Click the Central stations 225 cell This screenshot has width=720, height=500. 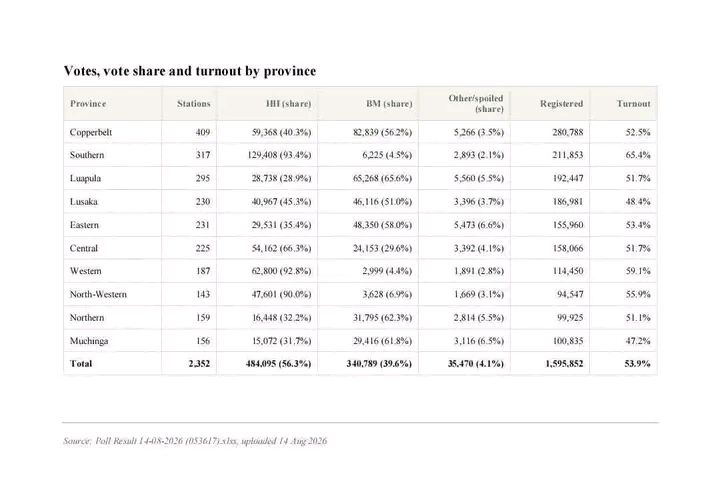(202, 248)
